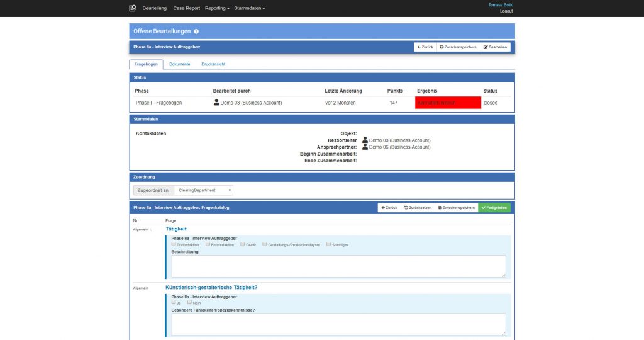644x340 pixels.
Task: Click user icon in Bearbeitet durch column
Action: 216,102
